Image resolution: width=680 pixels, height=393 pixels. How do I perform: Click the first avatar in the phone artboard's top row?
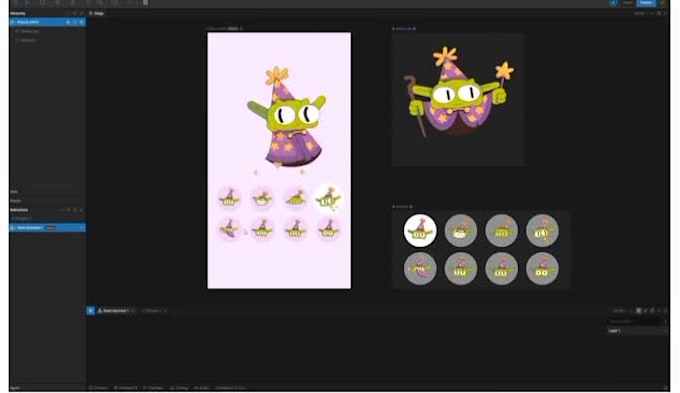coord(229,198)
